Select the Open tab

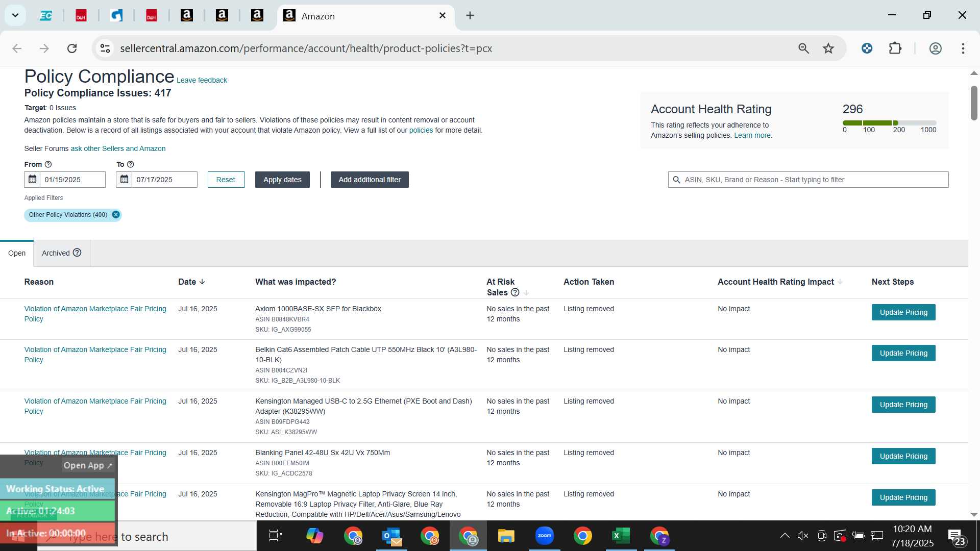pos(17,253)
